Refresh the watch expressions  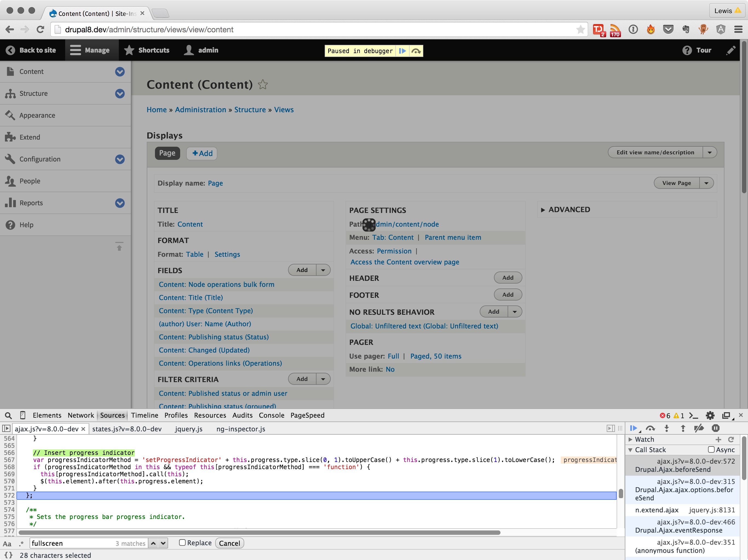click(x=731, y=439)
